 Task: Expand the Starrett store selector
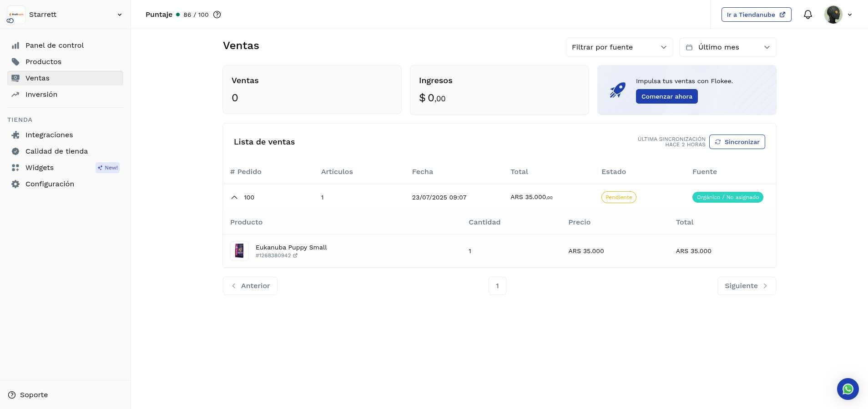click(x=119, y=15)
